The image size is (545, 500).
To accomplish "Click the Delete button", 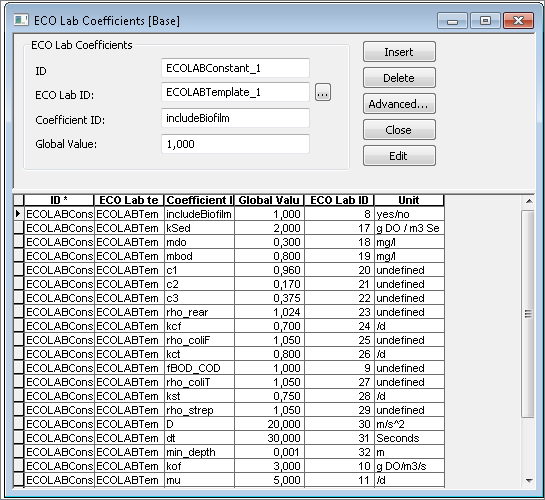I will coord(399,78).
